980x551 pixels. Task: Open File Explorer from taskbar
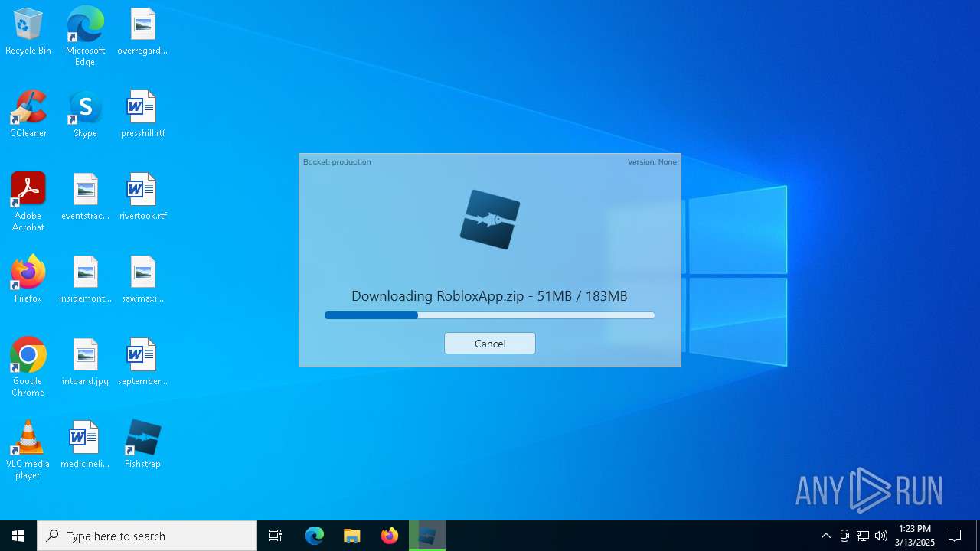click(352, 536)
